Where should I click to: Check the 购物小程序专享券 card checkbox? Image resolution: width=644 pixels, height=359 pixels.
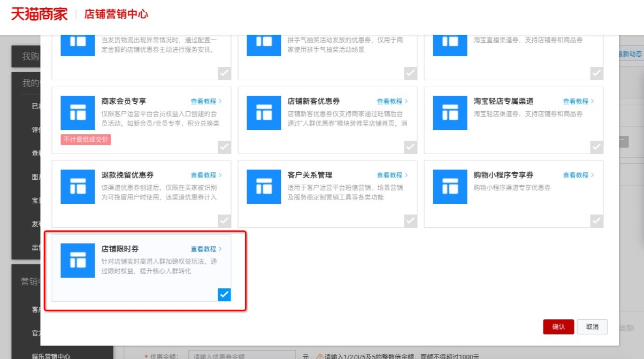point(596,220)
